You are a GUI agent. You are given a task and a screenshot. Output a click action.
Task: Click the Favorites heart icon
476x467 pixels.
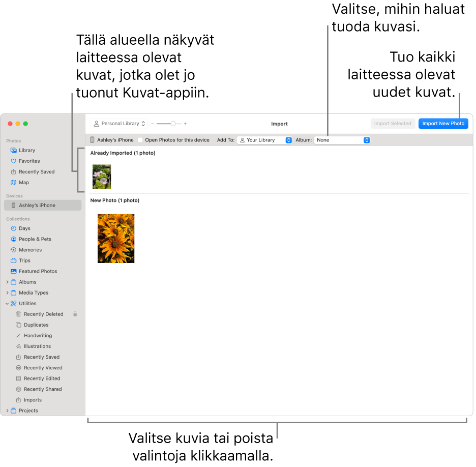13,162
